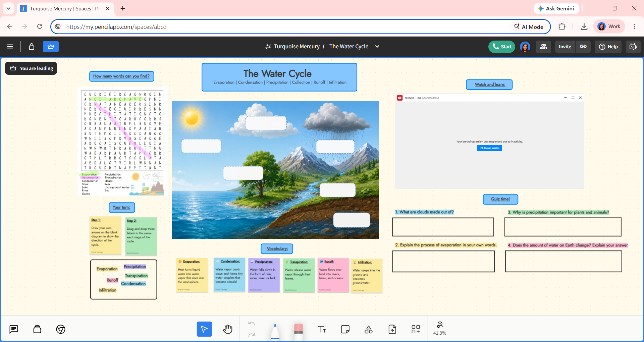Click the answer box under question 4

click(563, 262)
